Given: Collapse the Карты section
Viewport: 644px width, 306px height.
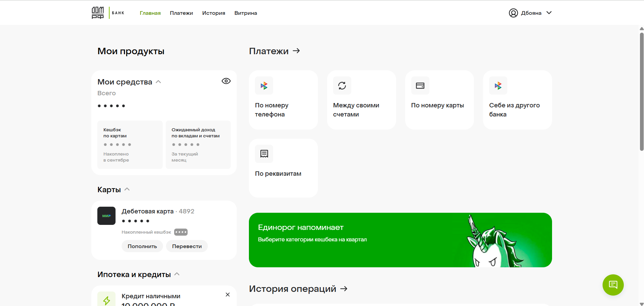Looking at the screenshot, I should click(x=127, y=189).
